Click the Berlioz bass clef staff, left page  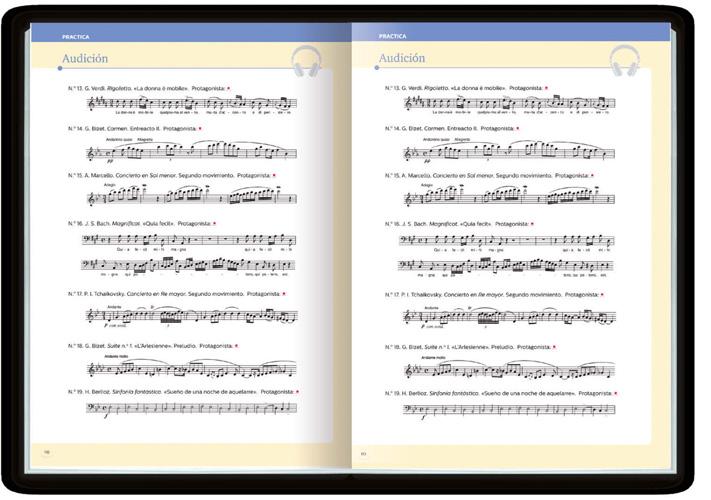192,409
